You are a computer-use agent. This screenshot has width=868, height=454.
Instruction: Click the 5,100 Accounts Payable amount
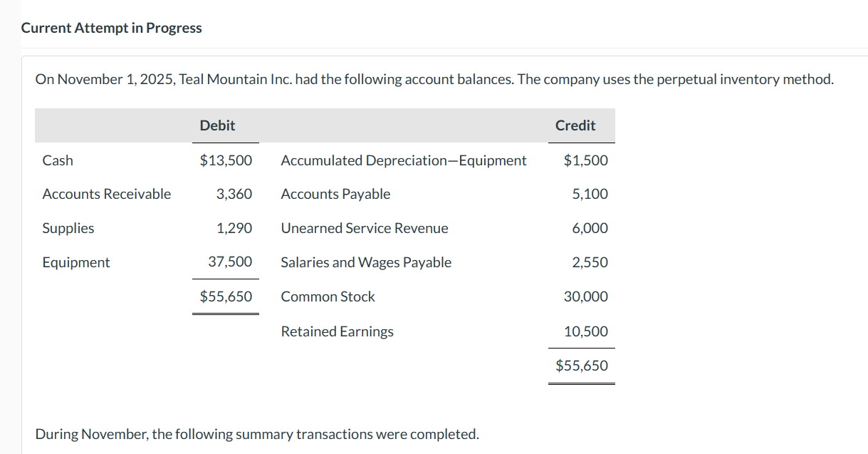[590, 194]
